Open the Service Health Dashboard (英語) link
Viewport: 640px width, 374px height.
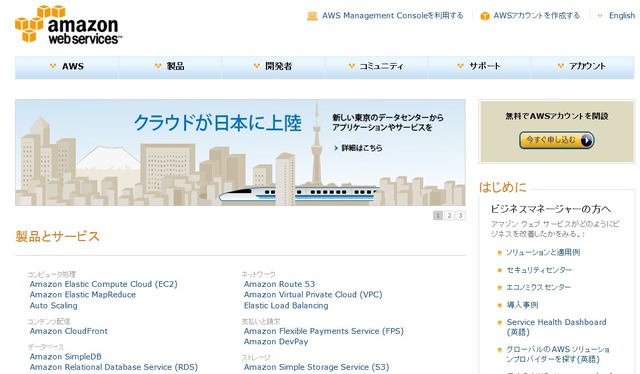[556, 327]
